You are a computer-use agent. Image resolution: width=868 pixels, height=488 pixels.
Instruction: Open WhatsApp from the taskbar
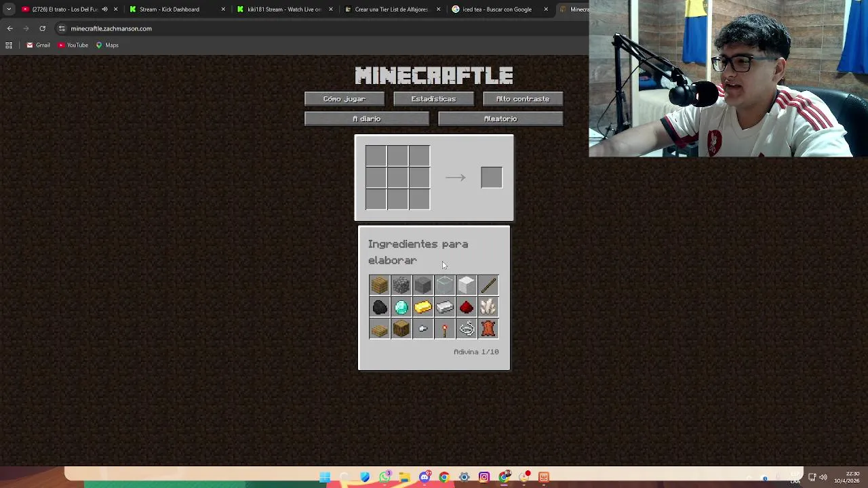pyautogui.click(x=384, y=477)
